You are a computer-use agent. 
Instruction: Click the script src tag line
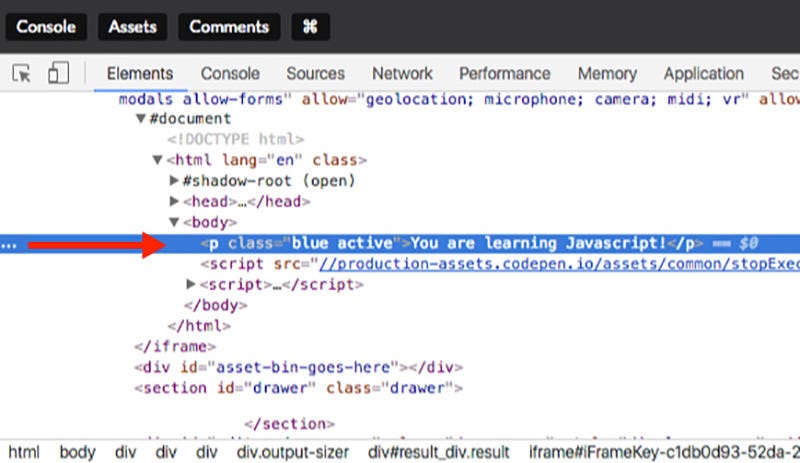tap(500, 264)
